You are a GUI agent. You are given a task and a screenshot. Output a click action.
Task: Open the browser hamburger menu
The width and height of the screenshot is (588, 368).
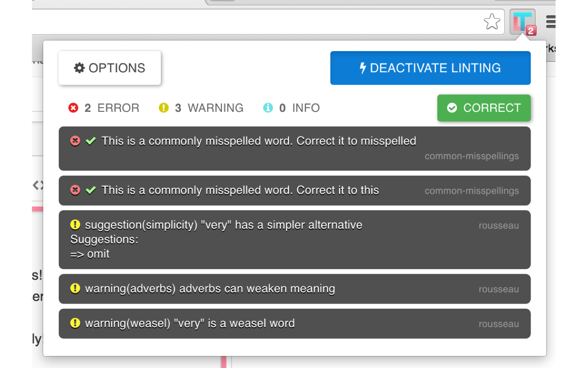pyautogui.click(x=550, y=22)
